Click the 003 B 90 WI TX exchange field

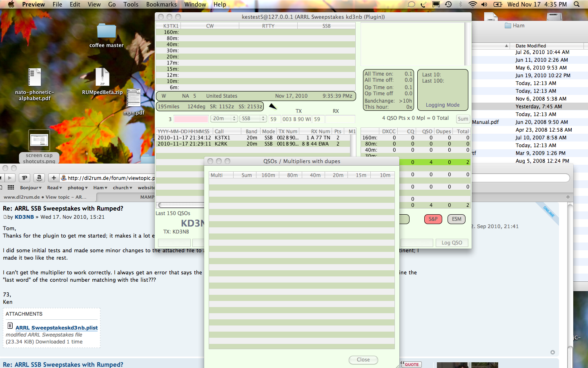click(297, 119)
